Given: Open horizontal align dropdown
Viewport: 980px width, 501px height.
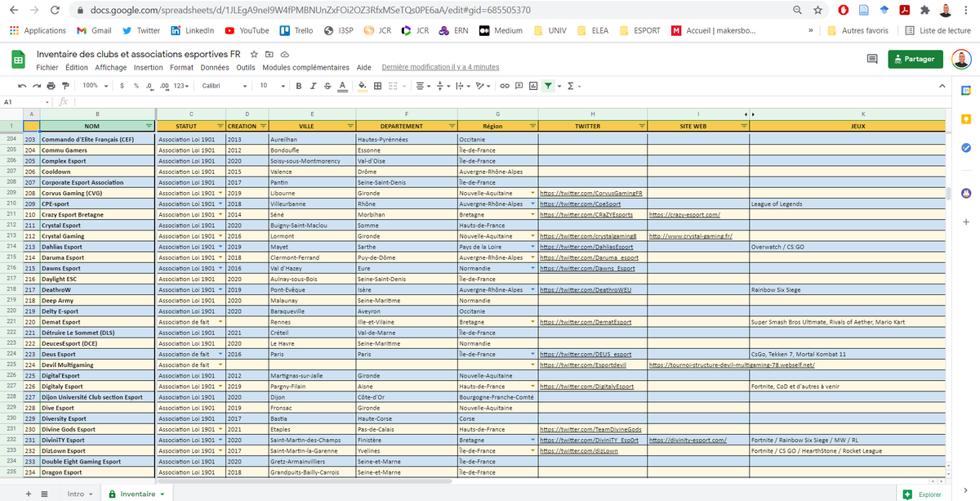Looking at the screenshot, I should pos(421,86).
